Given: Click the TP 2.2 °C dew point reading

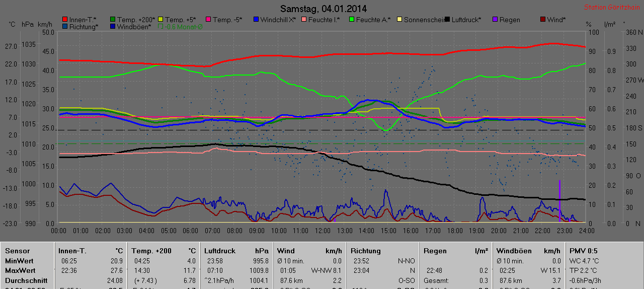Looking at the screenshot, I should click(x=584, y=270).
